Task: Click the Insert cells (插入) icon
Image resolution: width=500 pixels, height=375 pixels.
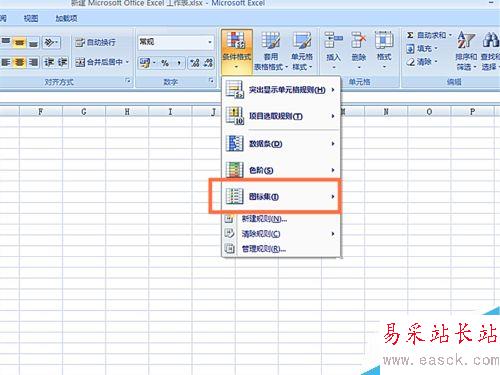Action: tap(333, 40)
